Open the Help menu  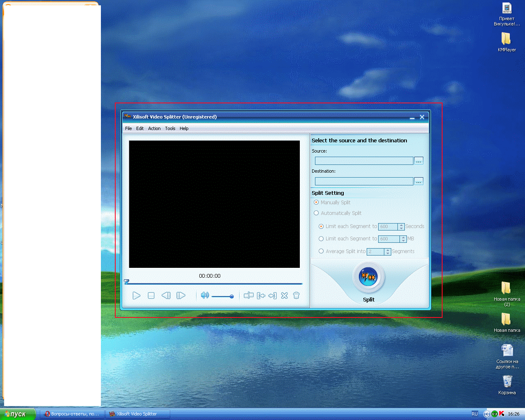pyautogui.click(x=184, y=128)
